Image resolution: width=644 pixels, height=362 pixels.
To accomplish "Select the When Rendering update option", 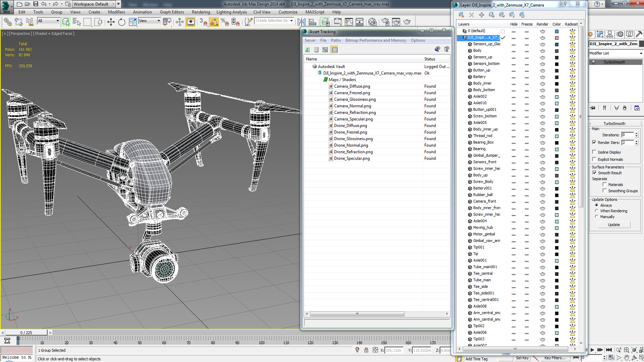I will point(596,211).
